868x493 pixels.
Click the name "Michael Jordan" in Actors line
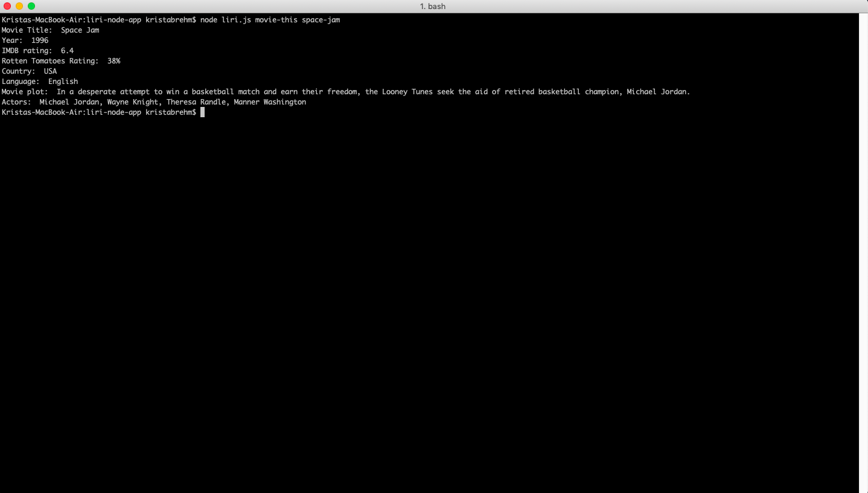tap(68, 101)
